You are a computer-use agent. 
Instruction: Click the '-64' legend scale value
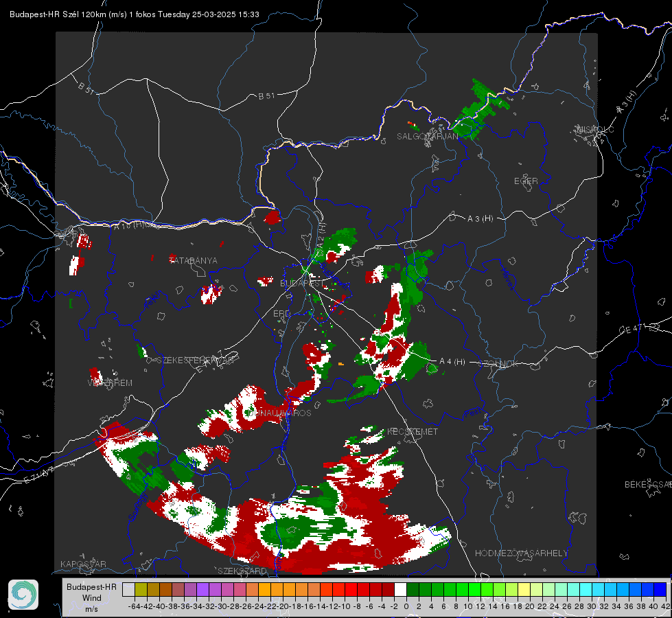click(x=134, y=606)
